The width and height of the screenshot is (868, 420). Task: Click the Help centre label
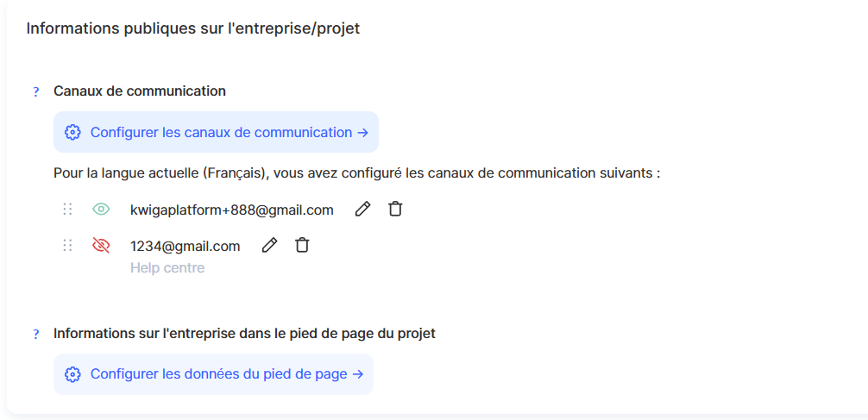167,267
